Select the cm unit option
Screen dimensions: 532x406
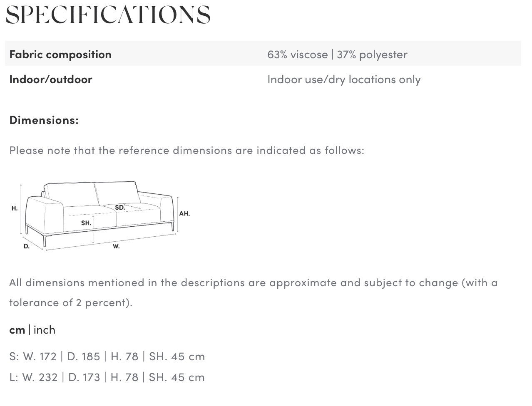tap(17, 330)
